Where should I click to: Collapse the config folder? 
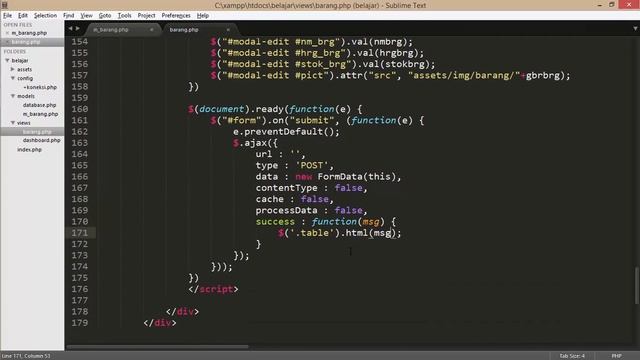[13, 78]
